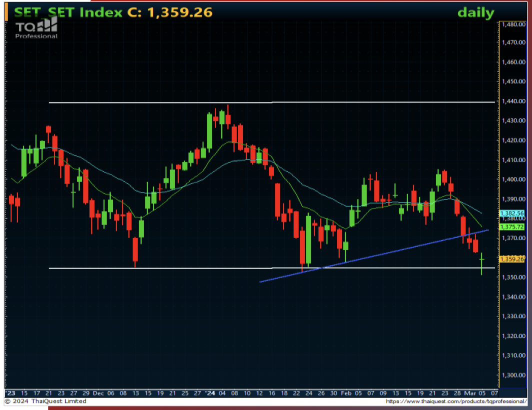Click the yellow 1,359.26 last-price tag
The image size is (532, 410).
coord(512,259)
